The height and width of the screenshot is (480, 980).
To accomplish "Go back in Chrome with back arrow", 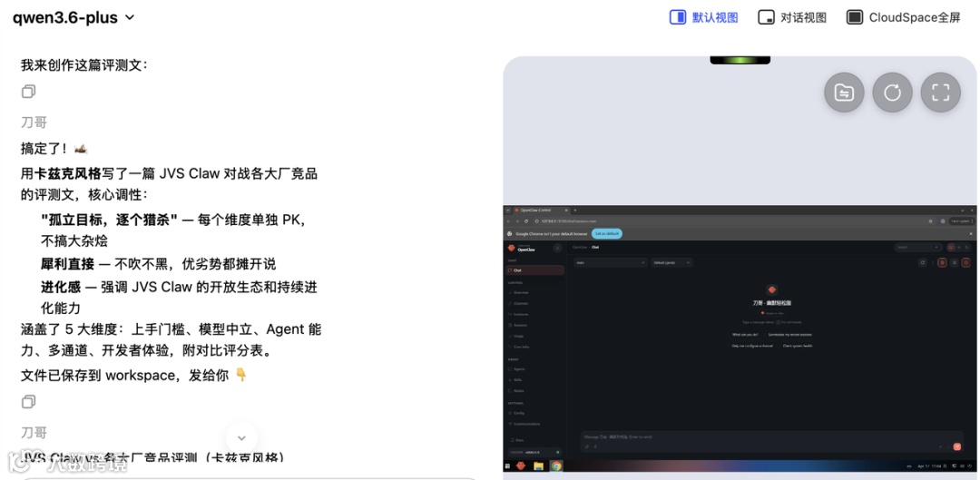I will 509,221.
